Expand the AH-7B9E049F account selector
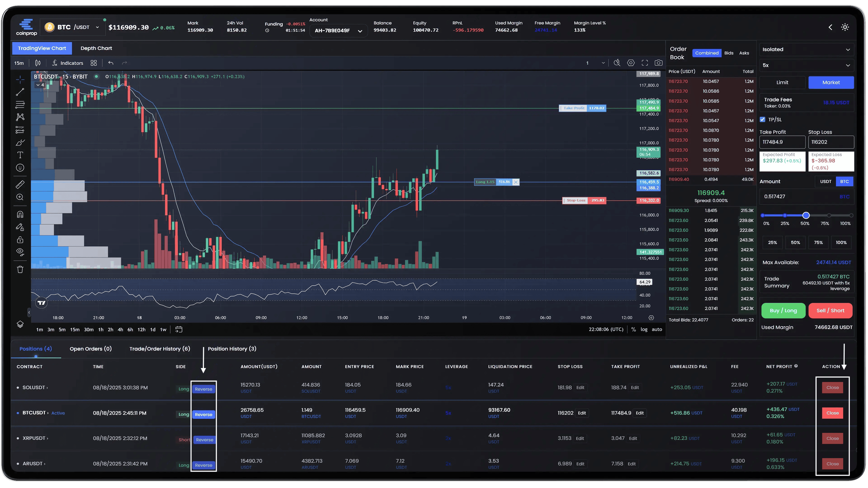This screenshot has height=488, width=868. coord(338,31)
